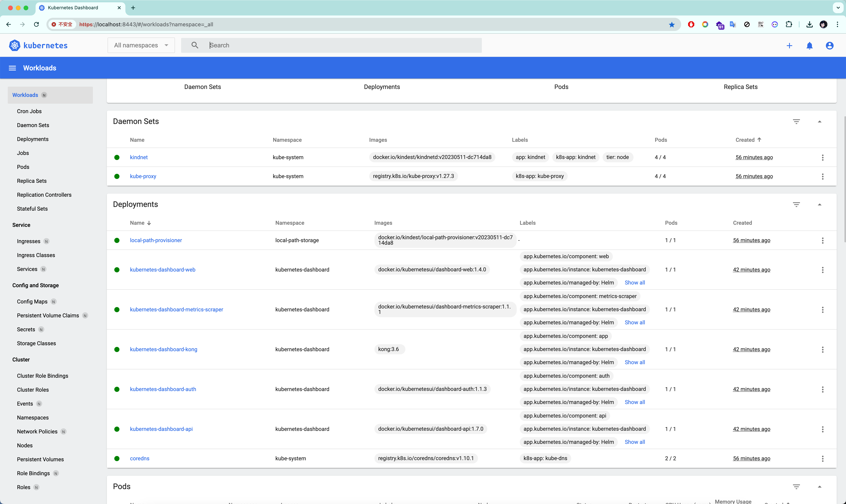Open the All namespaces dropdown
846x504 pixels.
point(141,45)
